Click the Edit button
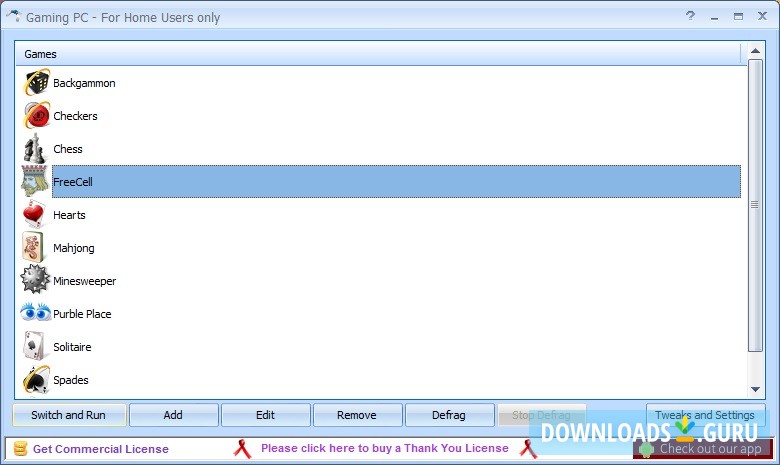 pos(265,415)
